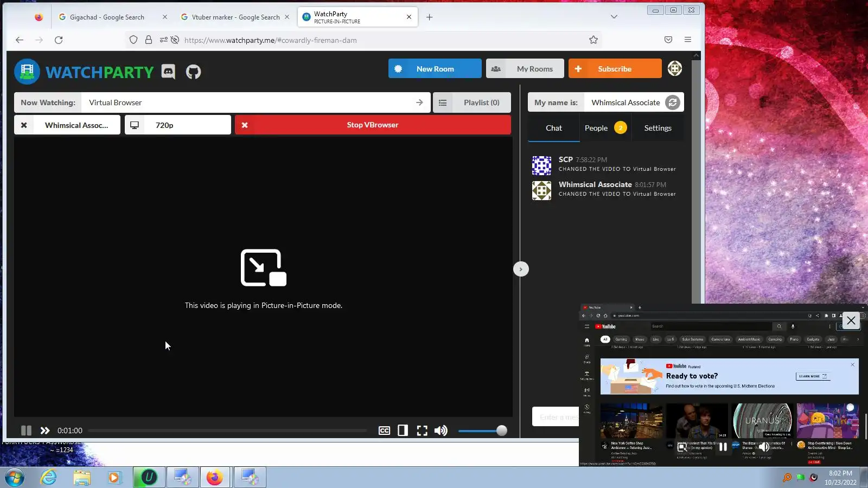Return the Picture-in-Picture video to its tab

point(682,447)
